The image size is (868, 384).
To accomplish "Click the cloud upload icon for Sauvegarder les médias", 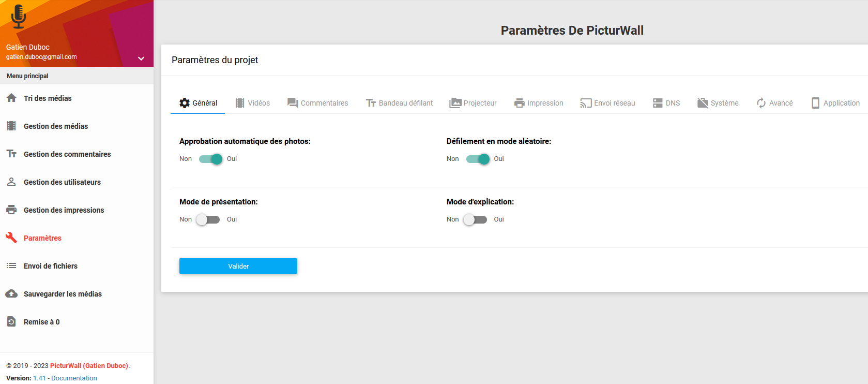I will pos(11,293).
